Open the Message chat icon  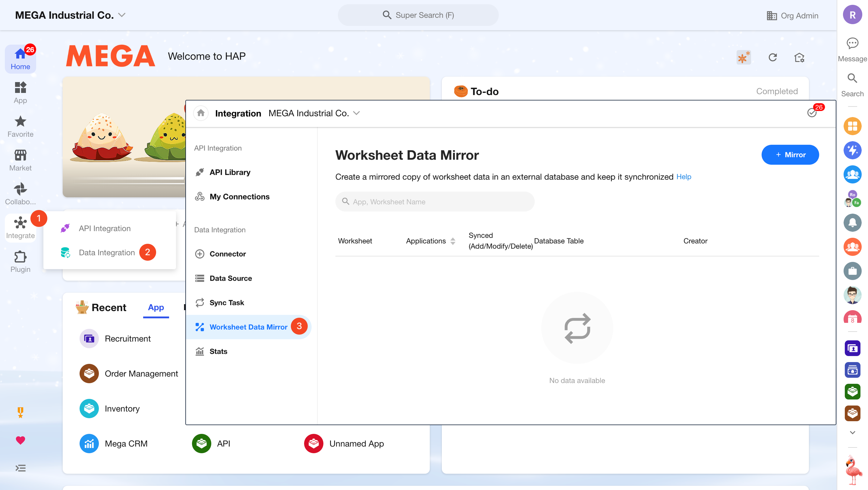coord(852,44)
